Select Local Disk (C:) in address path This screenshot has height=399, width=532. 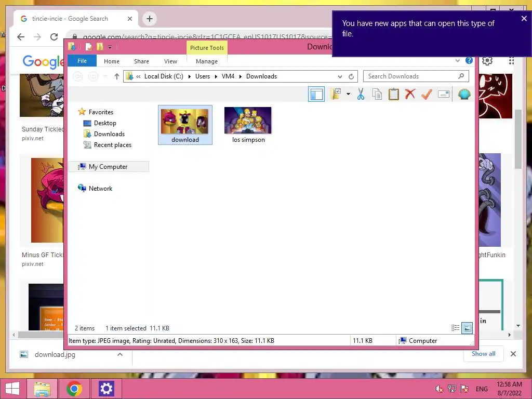[164, 76]
